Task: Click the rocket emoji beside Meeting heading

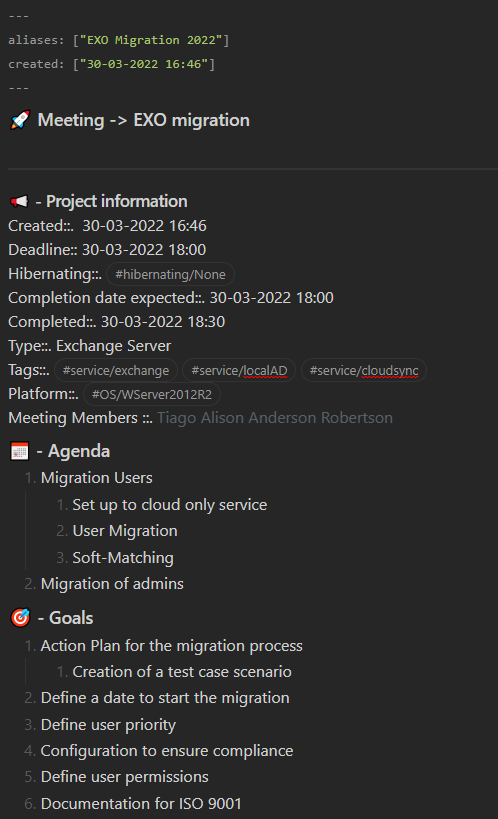Action: coord(20,120)
